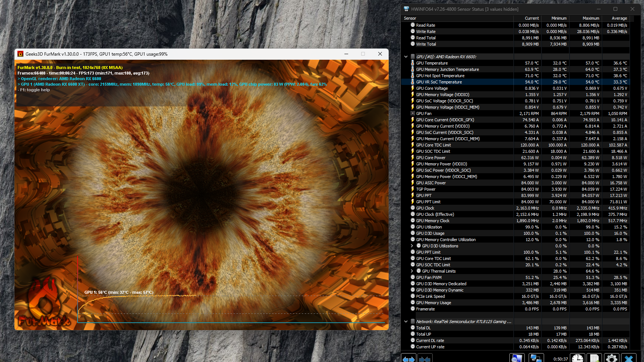Select the GPU Fan sensor row
Image resolution: width=644 pixels, height=362 pixels.
424,113
